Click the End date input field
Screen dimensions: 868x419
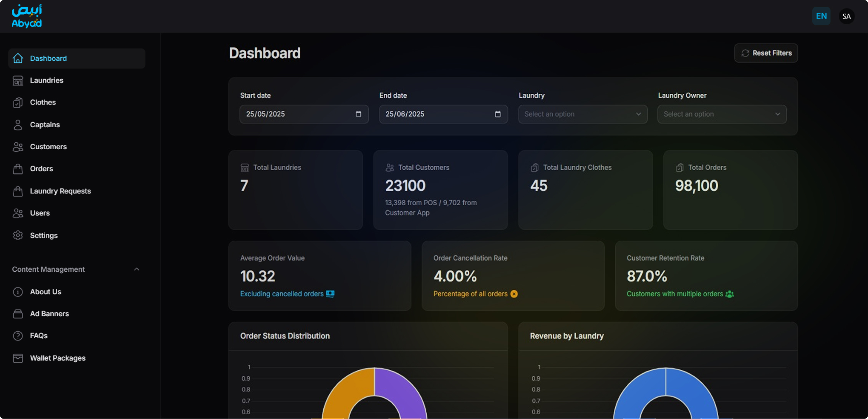pyautogui.click(x=443, y=114)
